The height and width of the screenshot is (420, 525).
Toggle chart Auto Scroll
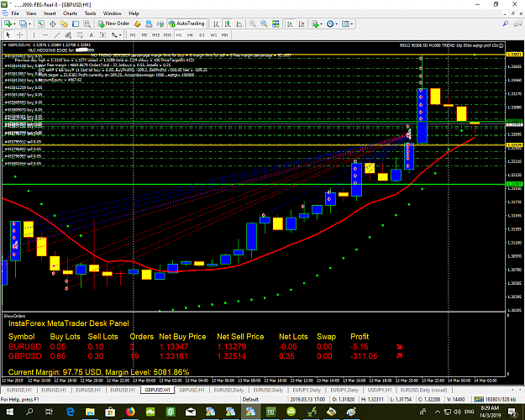click(291, 24)
